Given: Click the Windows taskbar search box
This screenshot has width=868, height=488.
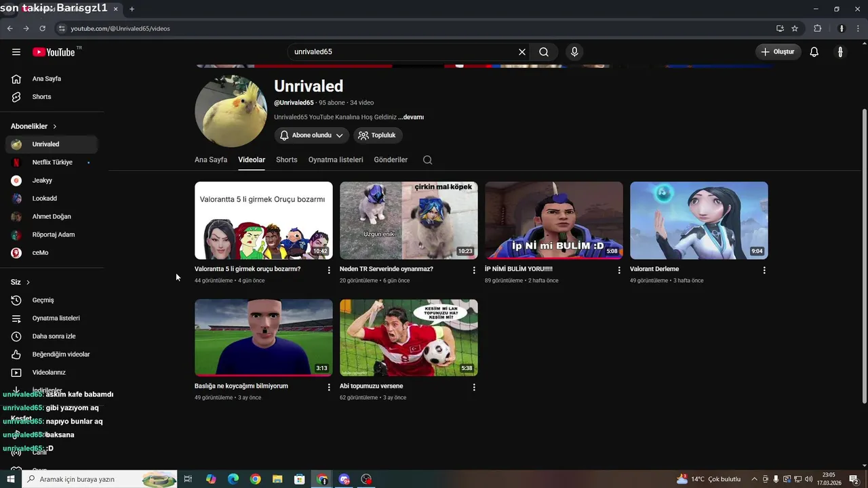Looking at the screenshot, I should (100, 479).
